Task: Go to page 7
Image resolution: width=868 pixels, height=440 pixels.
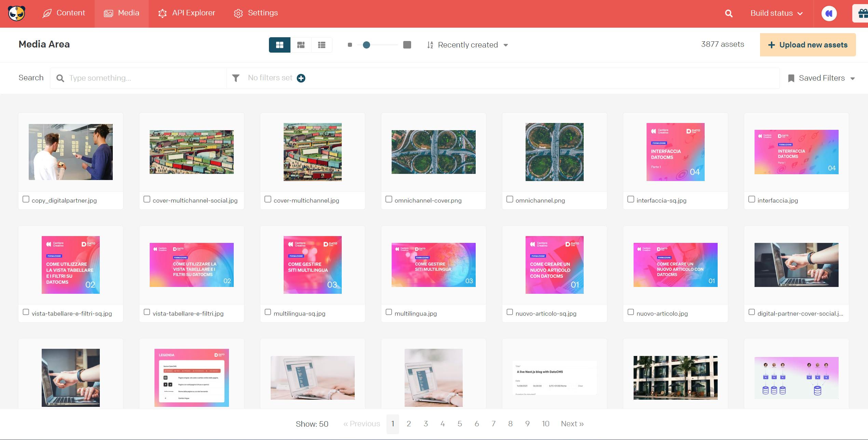Action: (493, 424)
